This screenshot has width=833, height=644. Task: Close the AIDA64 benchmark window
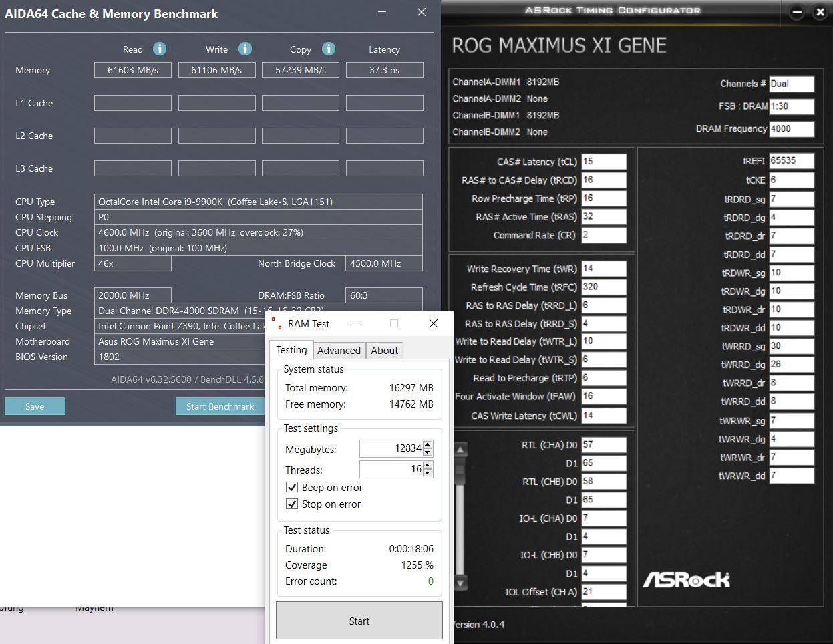click(422, 12)
